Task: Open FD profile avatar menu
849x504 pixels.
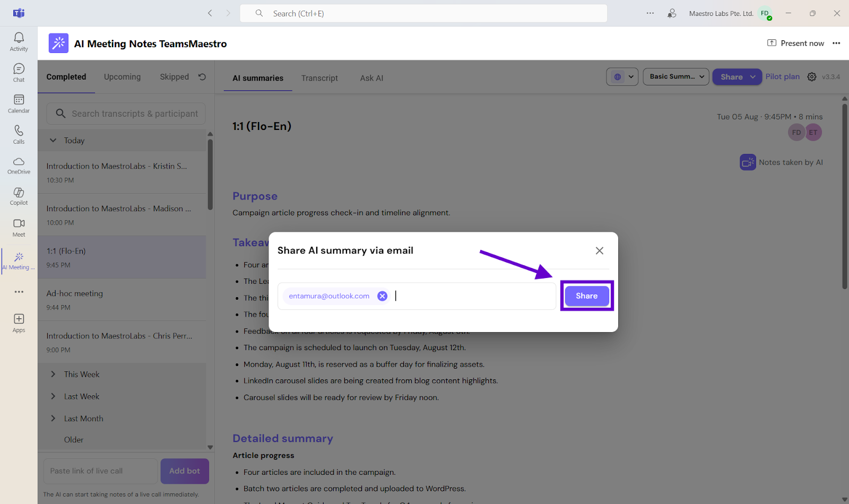Action: [765, 14]
